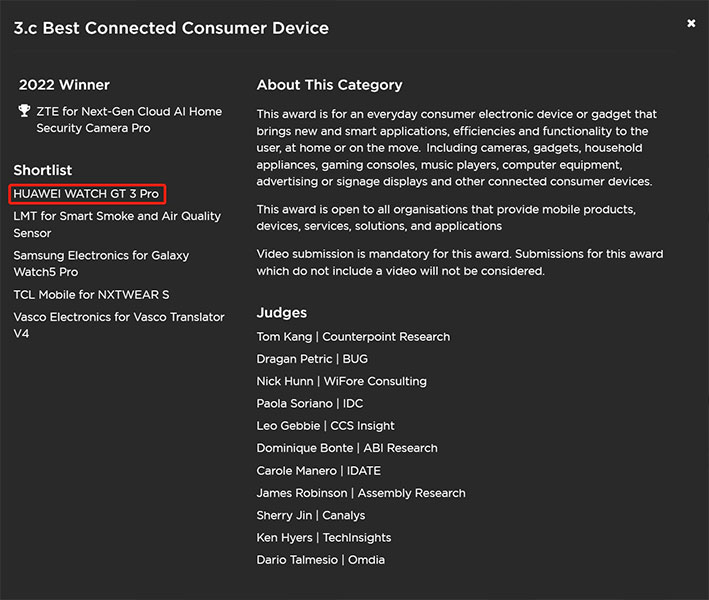Click judge Dominique Bonte of ABI Research

coord(347,448)
